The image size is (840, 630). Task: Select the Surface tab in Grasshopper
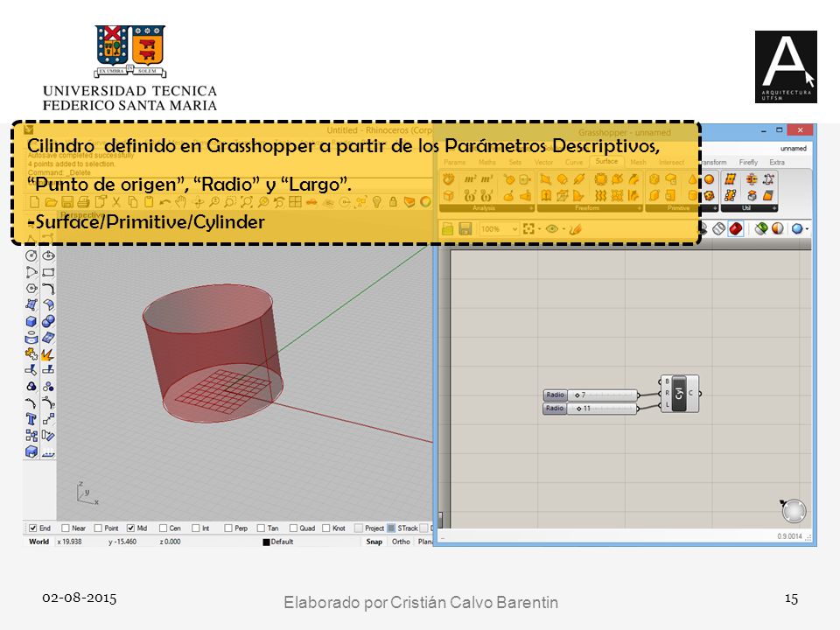pos(606,161)
